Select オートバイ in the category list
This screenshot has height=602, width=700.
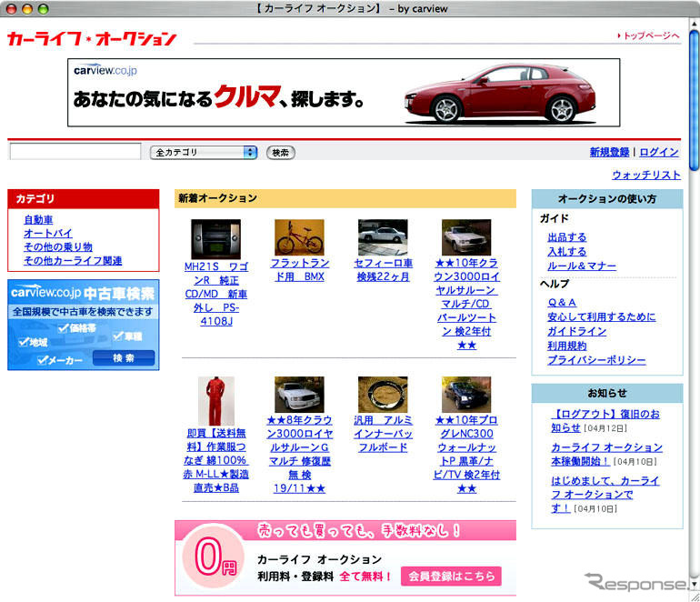pyautogui.click(x=47, y=234)
